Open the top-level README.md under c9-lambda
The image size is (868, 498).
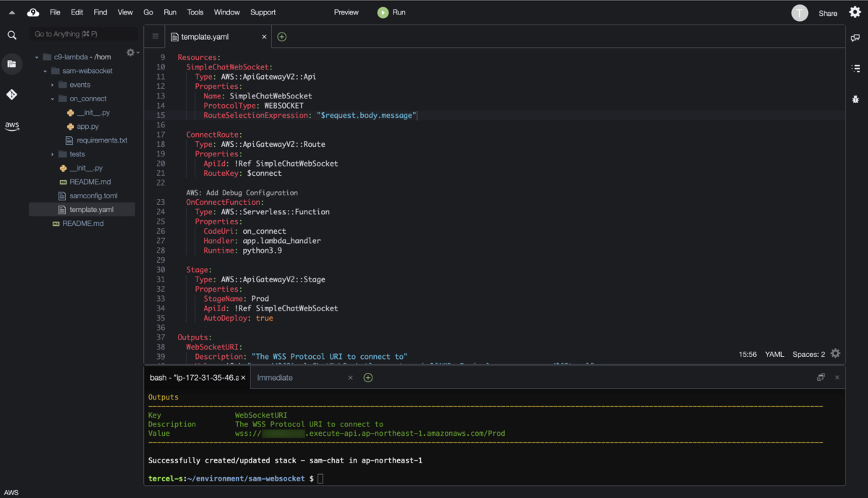click(82, 224)
